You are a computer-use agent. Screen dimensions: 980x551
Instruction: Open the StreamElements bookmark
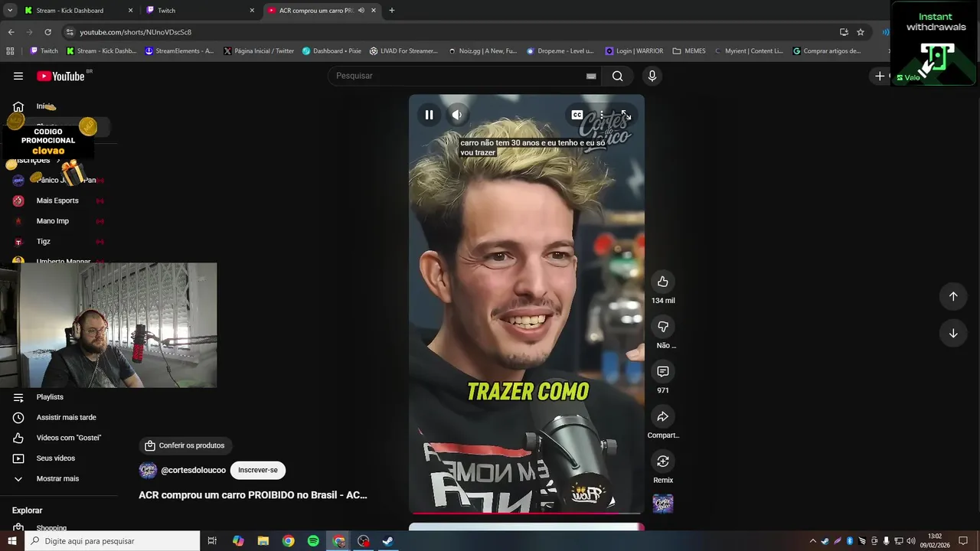click(x=179, y=51)
